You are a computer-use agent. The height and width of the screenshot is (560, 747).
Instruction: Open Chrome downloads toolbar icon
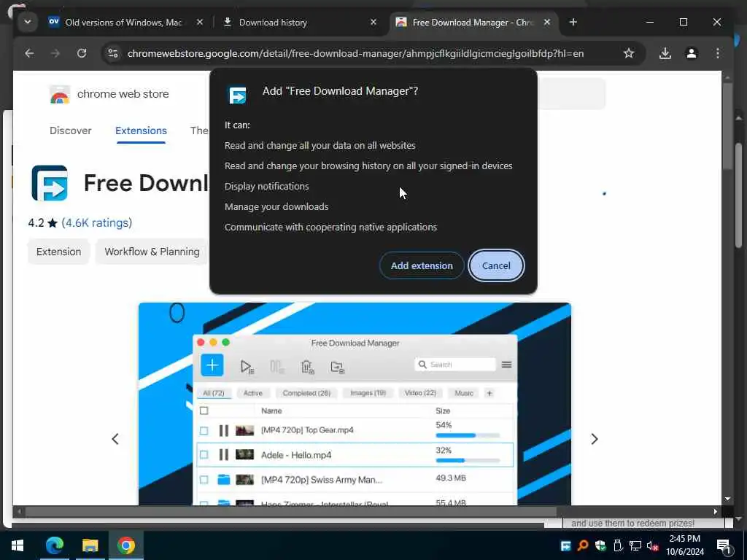665,53
